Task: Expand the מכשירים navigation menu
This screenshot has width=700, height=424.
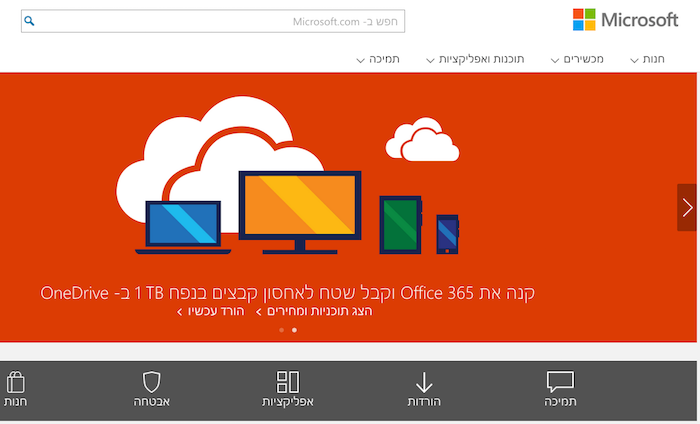Action: pos(577,59)
